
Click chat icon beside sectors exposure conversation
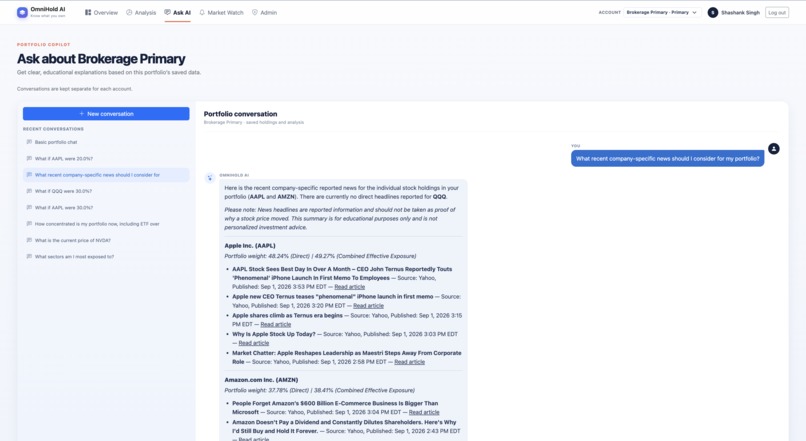pyautogui.click(x=29, y=256)
